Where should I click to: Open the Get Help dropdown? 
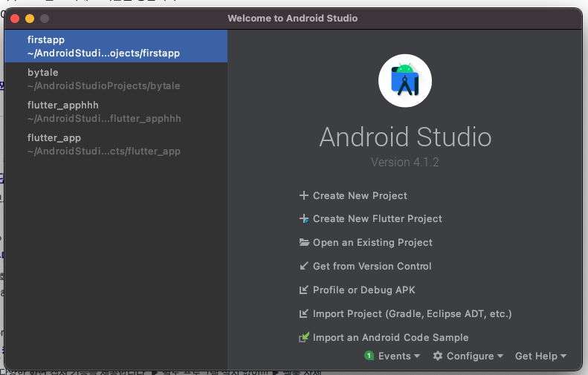click(x=540, y=356)
